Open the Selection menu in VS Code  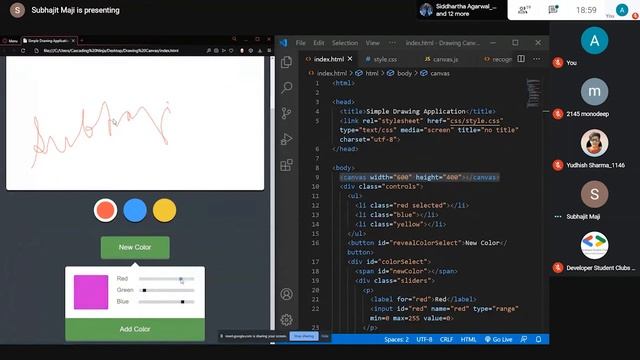coord(344,43)
